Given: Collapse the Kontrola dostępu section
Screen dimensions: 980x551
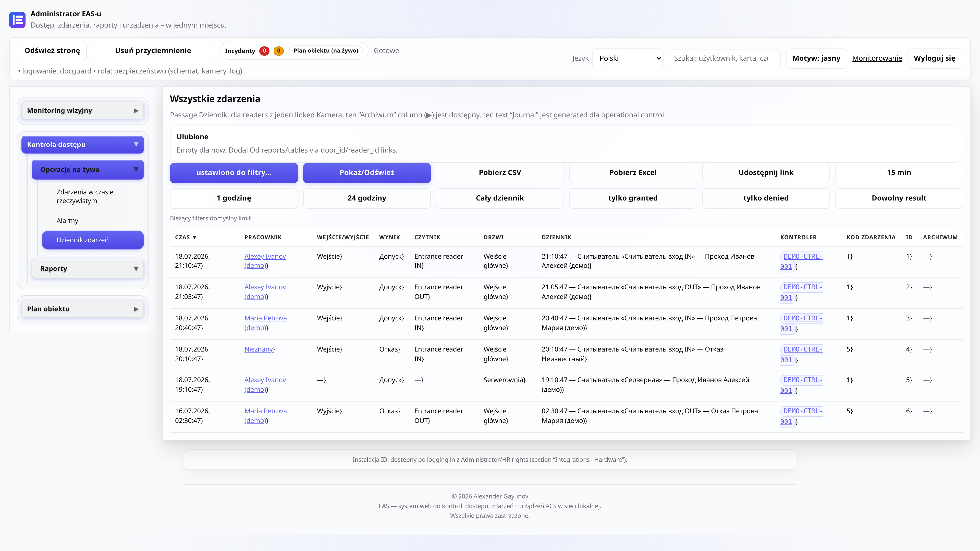Looking at the screenshot, I should pyautogui.click(x=136, y=144).
